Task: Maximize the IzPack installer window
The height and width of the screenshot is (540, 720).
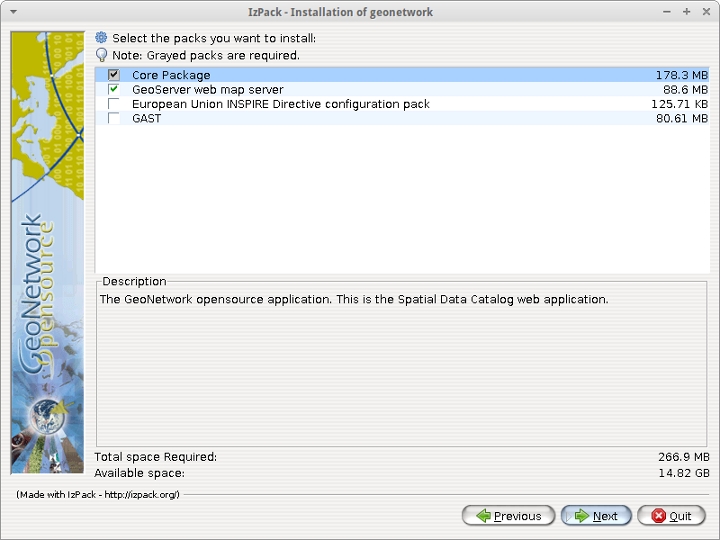Action: click(686, 12)
